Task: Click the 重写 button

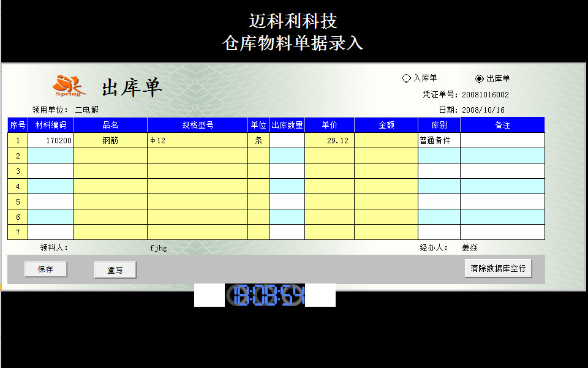Action: click(x=115, y=269)
